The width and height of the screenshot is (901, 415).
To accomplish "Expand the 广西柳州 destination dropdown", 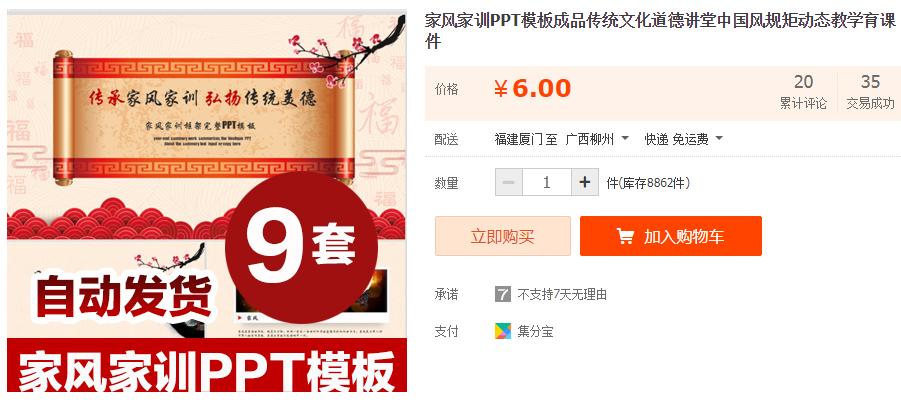I will (598, 139).
